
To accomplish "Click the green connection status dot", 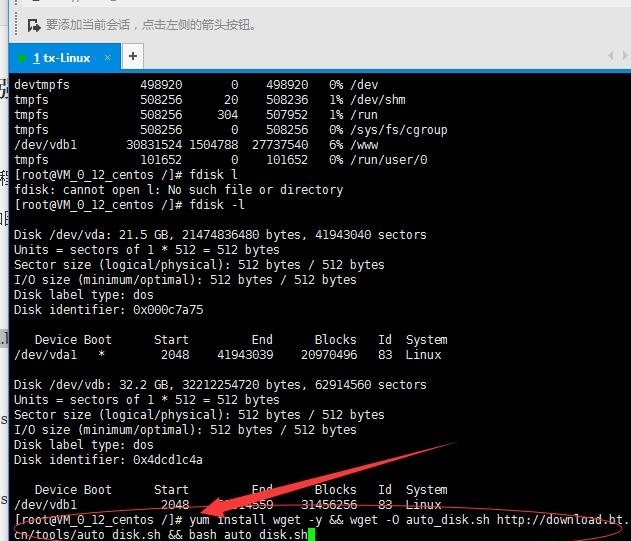I will (22, 58).
